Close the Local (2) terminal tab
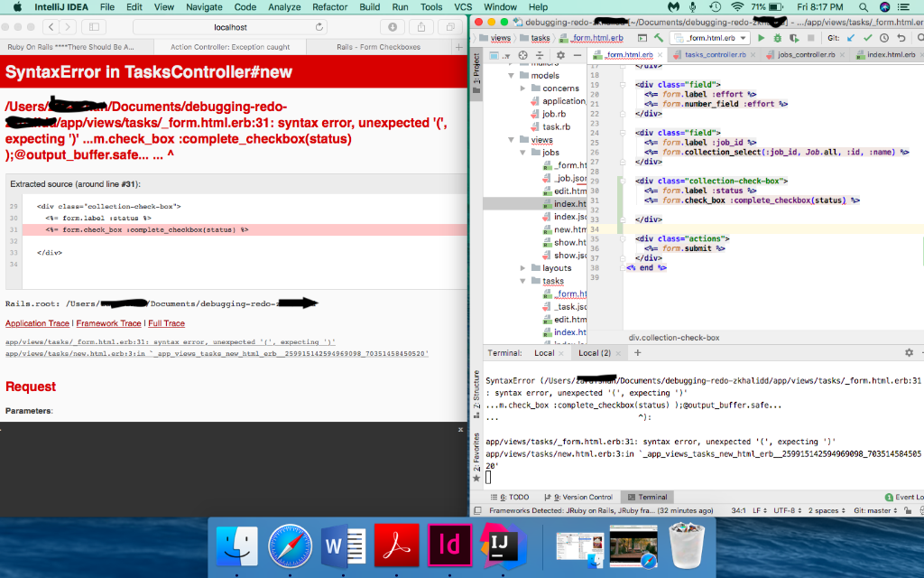 618,353
